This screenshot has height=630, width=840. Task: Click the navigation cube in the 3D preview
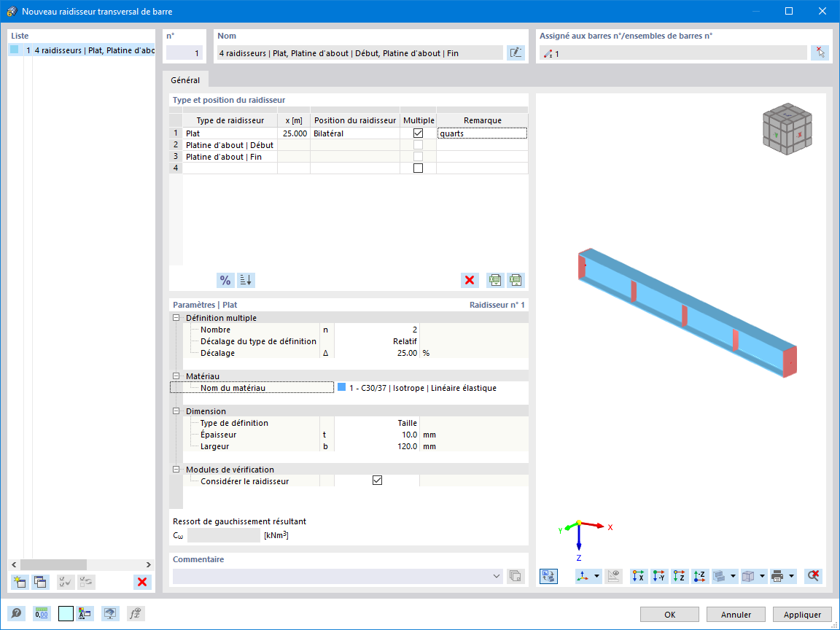[x=787, y=129]
